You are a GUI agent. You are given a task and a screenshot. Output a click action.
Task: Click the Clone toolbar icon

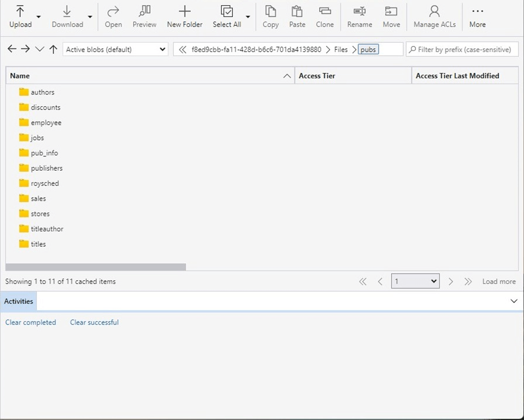[x=324, y=17]
